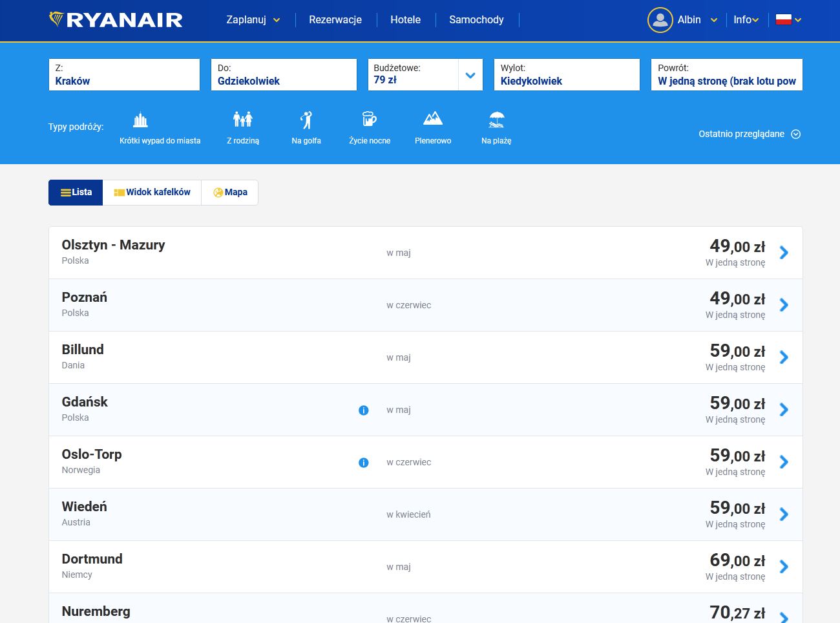Select the outdoor mountains trip icon
The width and height of the screenshot is (840, 623).
click(433, 119)
